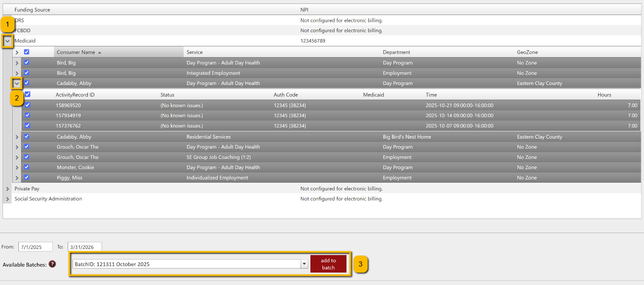Click the To date field
Viewport: 644px width, 285px height.
84,247
